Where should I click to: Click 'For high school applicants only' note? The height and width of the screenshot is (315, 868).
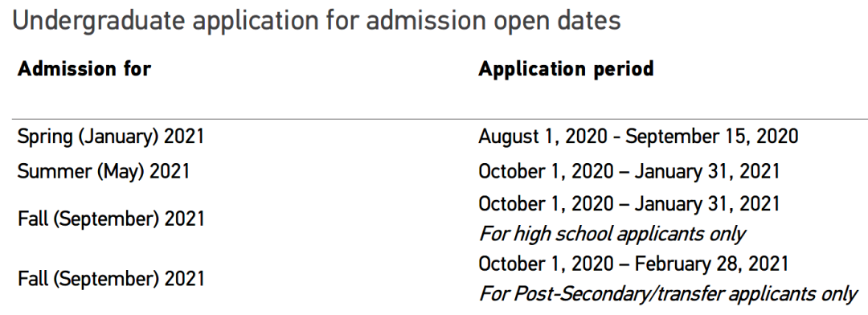pos(612,234)
